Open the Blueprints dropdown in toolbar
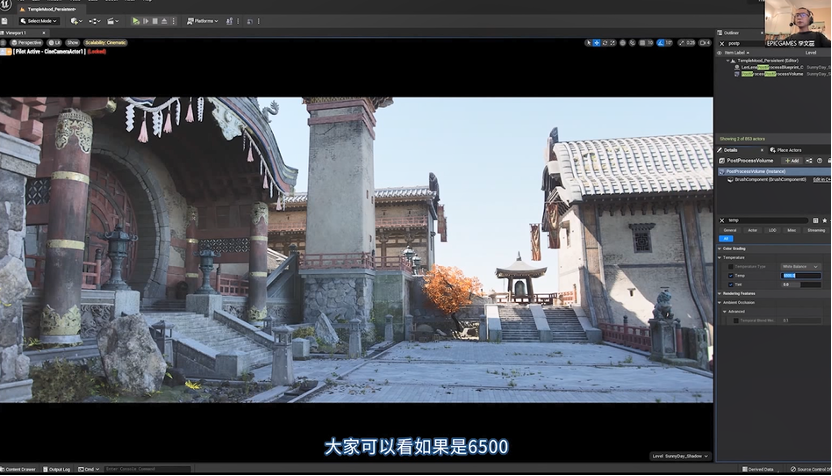832x476 pixels. [x=95, y=21]
